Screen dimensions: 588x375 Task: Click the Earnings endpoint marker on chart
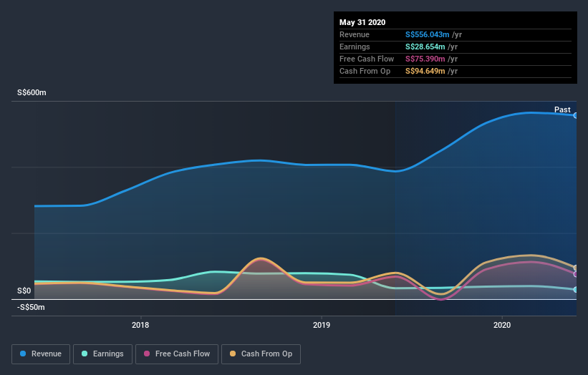point(576,290)
